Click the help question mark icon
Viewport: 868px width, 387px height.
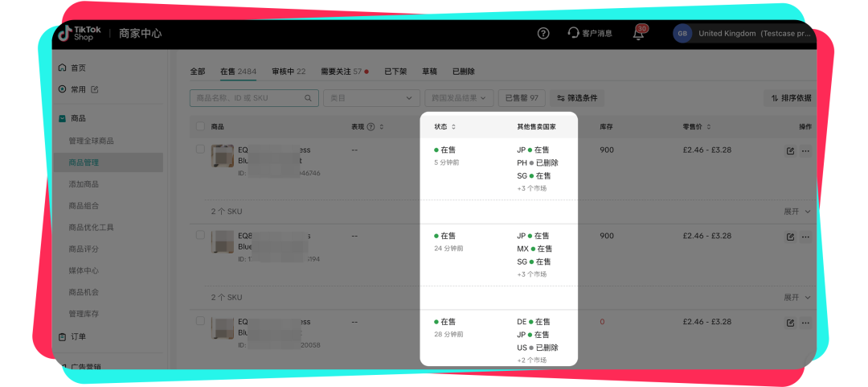coord(543,34)
